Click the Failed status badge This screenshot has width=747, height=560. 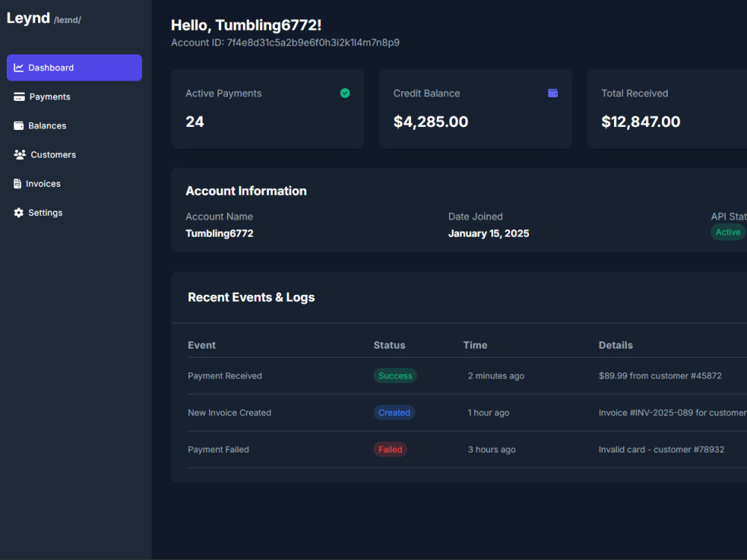coord(390,449)
